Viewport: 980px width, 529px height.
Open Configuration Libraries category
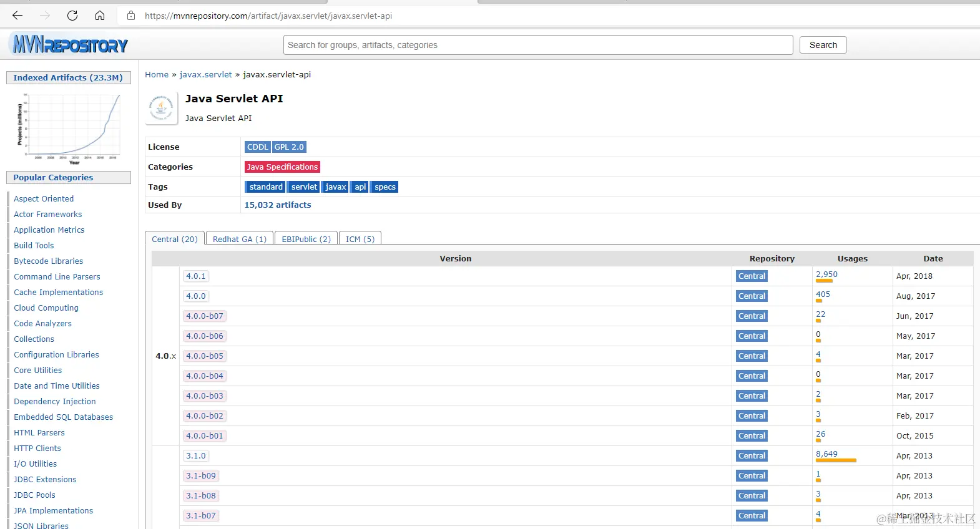click(56, 355)
